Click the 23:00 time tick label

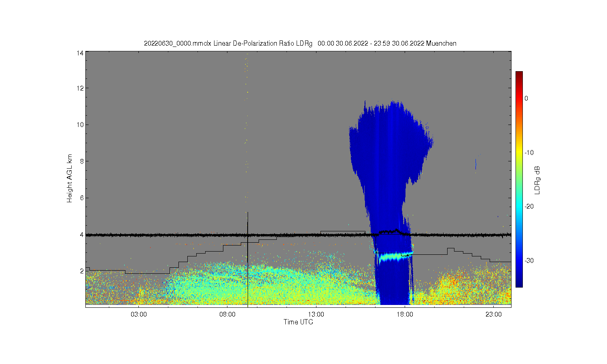point(493,314)
